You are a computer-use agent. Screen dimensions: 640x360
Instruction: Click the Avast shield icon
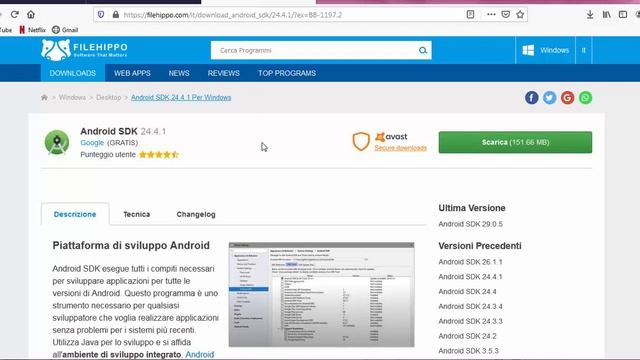[x=361, y=141]
